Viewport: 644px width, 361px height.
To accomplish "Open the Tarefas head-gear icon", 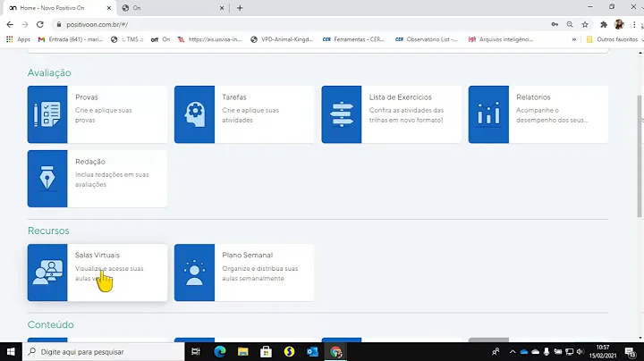I will pos(194,114).
